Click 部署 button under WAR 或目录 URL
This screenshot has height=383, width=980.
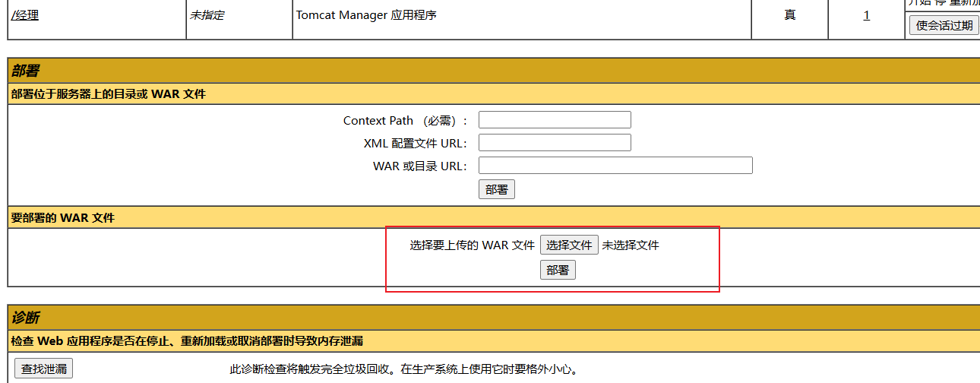click(497, 189)
